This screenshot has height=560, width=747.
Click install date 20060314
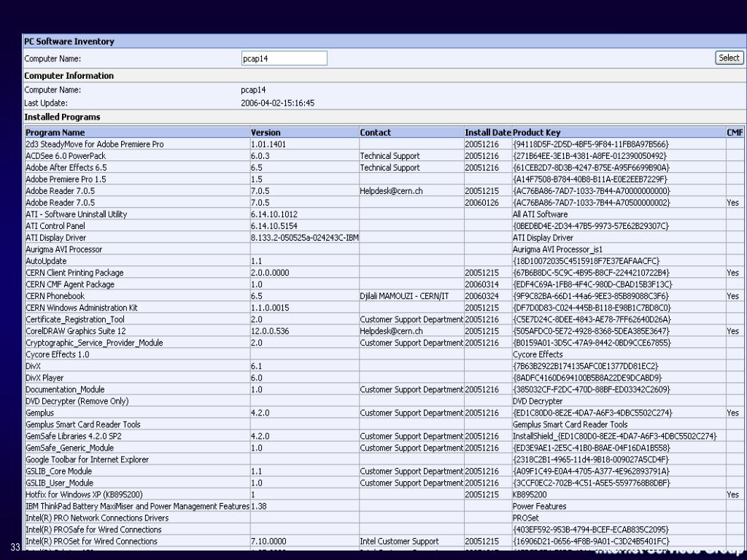tap(482, 284)
